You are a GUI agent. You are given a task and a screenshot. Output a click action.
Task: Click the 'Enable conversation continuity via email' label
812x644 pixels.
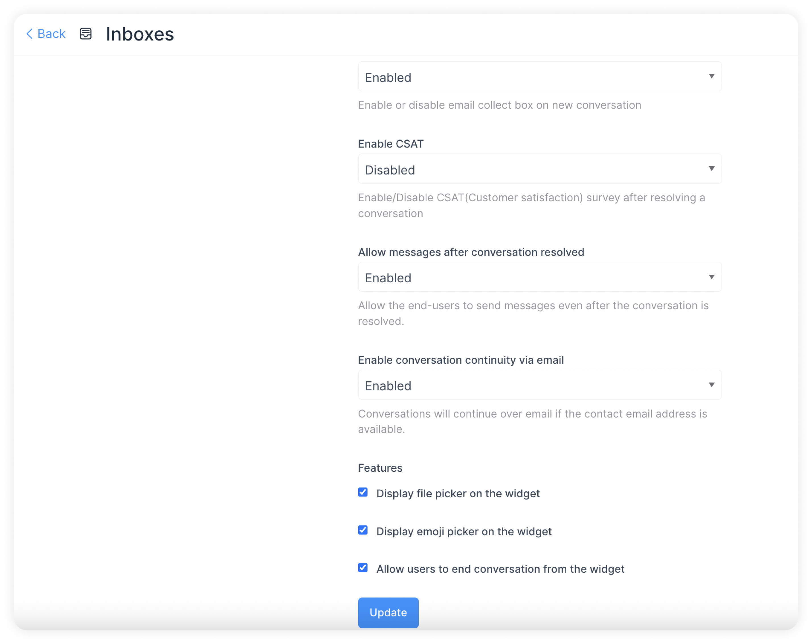pos(461,360)
